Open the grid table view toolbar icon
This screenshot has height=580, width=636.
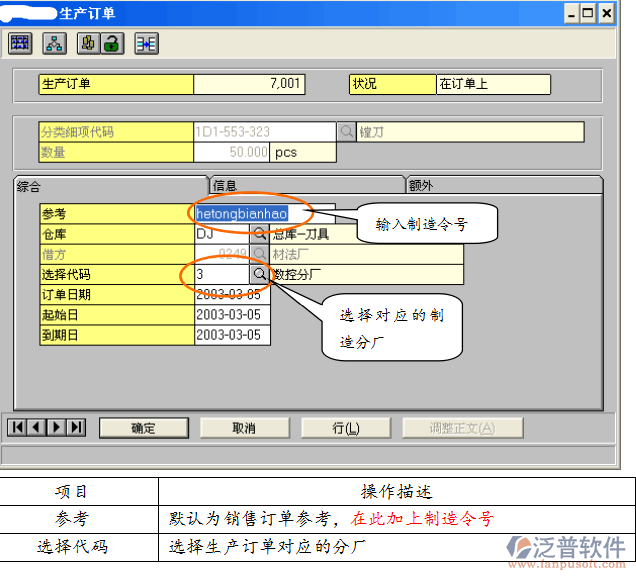click(20, 43)
